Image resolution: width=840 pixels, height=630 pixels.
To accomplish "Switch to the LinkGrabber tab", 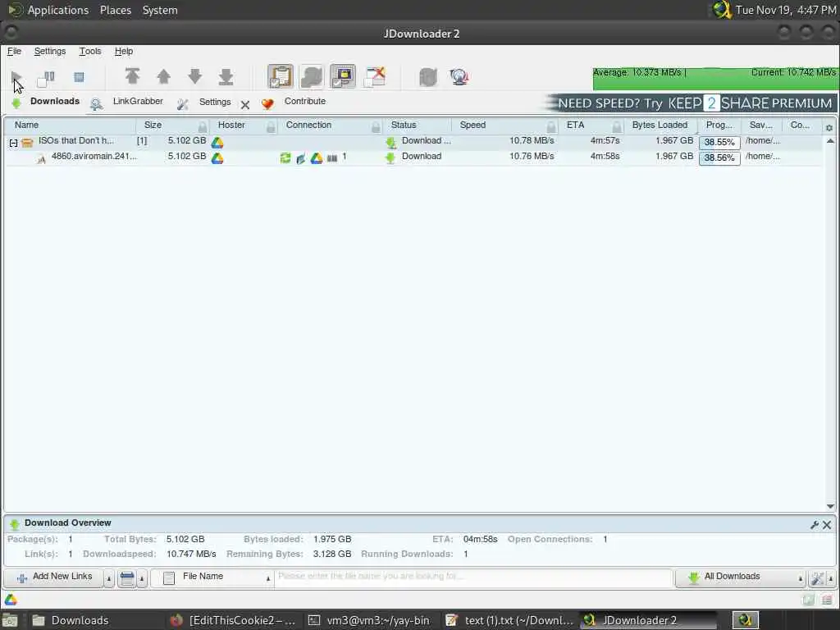I will tap(127, 101).
